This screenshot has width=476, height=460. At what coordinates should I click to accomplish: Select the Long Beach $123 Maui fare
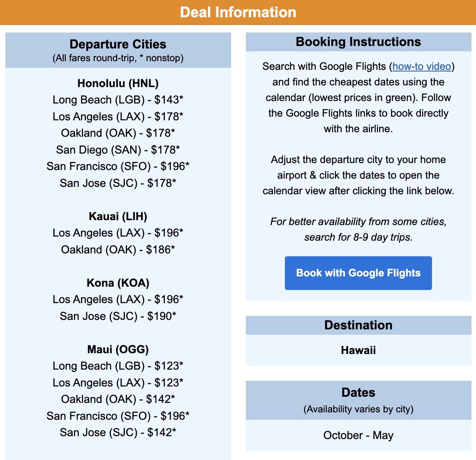[118, 366]
